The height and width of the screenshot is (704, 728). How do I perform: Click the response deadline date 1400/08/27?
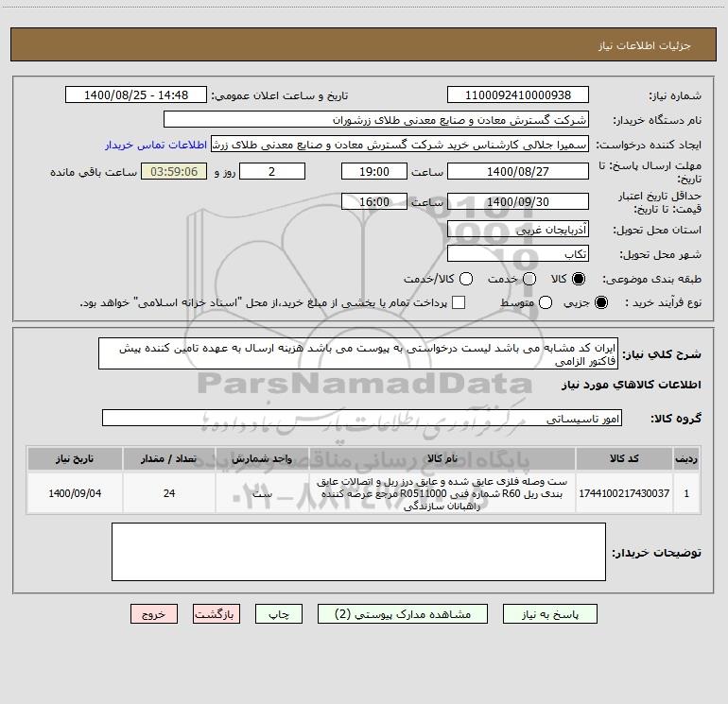pos(518,171)
